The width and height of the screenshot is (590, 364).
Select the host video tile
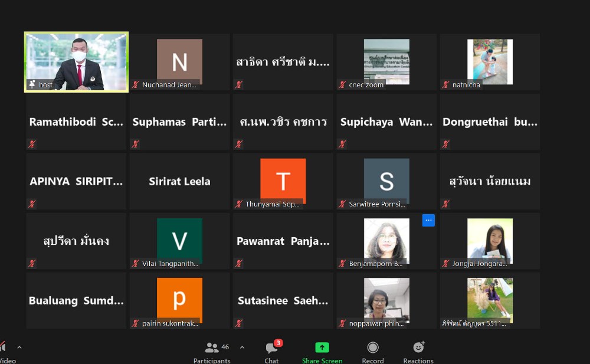coord(76,62)
